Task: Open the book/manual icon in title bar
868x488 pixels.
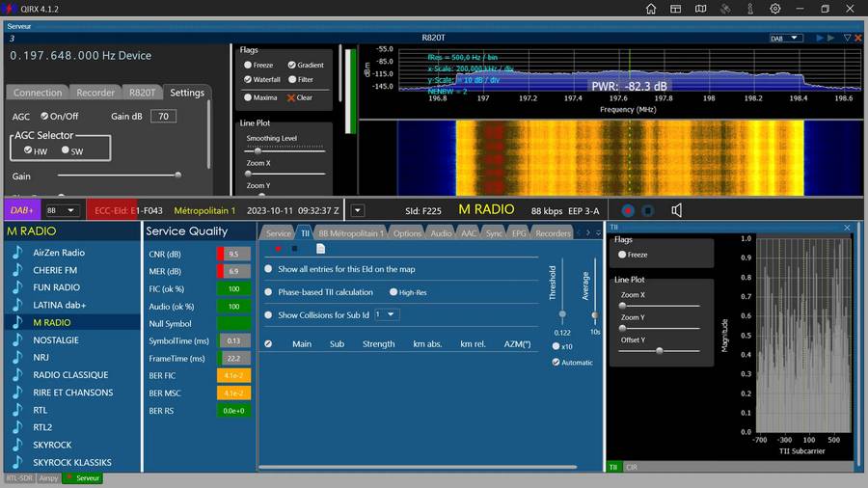Action: point(701,9)
